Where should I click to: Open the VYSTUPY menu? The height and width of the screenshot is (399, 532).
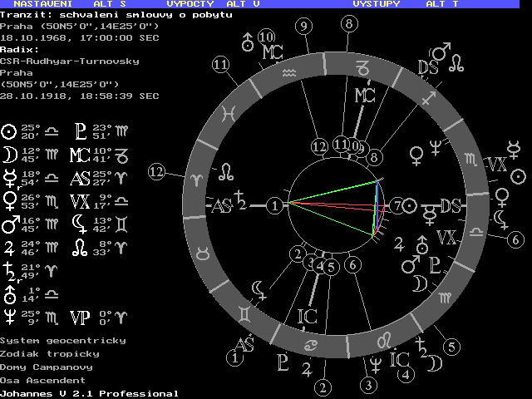(376, 4)
